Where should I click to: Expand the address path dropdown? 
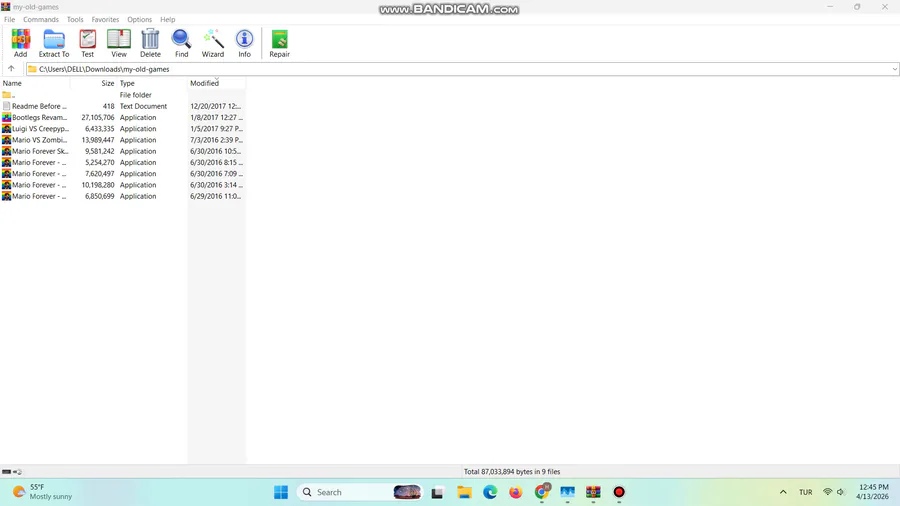click(x=894, y=69)
